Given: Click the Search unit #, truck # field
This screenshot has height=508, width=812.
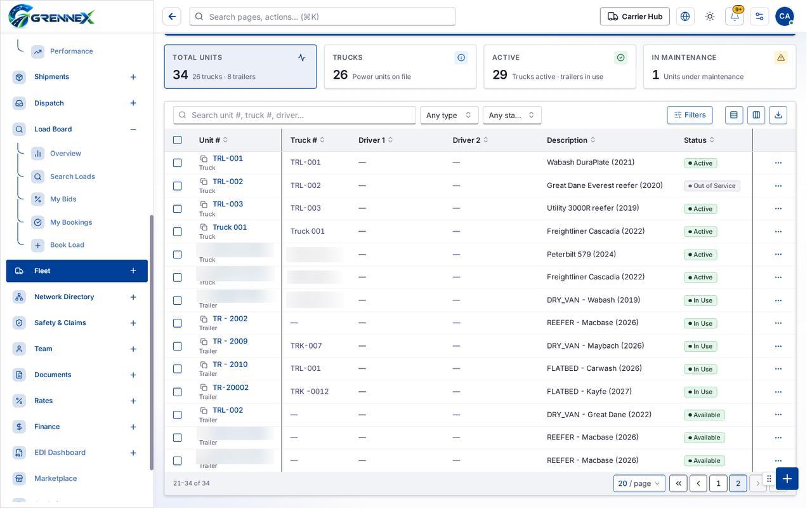Looking at the screenshot, I should point(294,115).
